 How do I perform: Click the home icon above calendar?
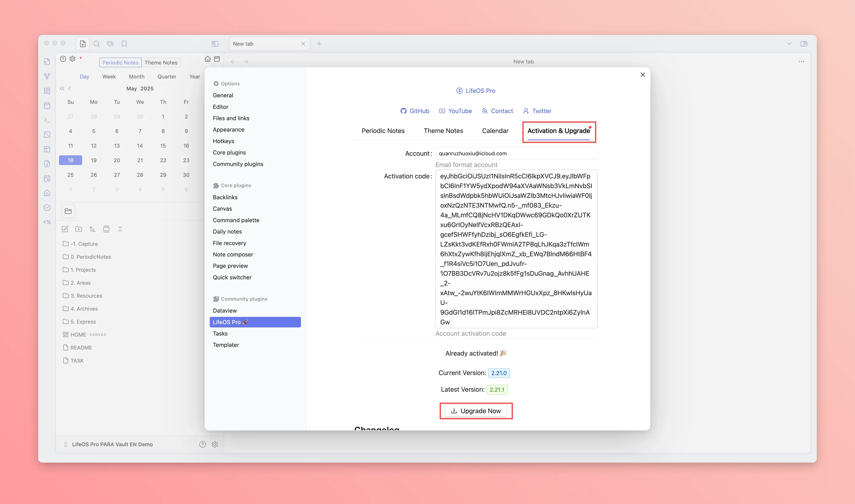(x=207, y=59)
